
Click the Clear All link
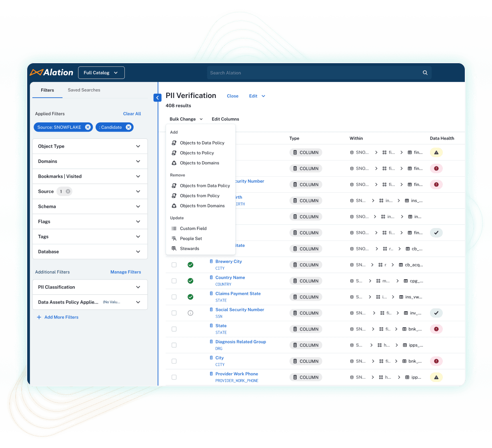click(x=132, y=114)
